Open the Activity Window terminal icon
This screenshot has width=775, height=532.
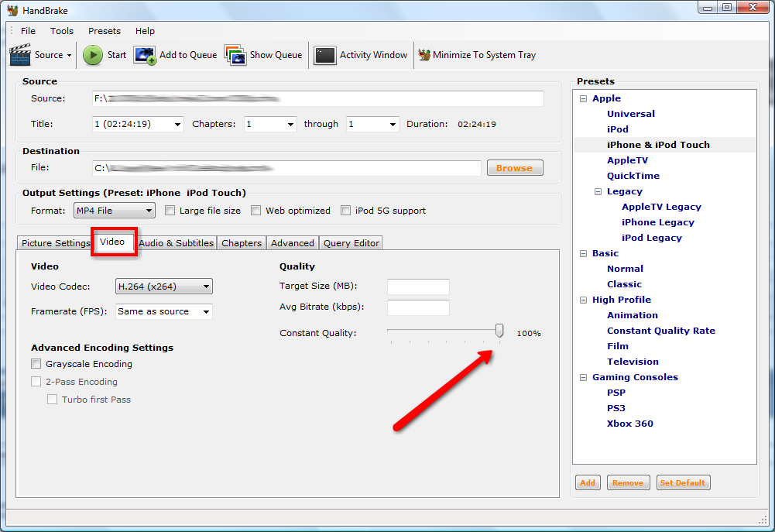pos(324,56)
